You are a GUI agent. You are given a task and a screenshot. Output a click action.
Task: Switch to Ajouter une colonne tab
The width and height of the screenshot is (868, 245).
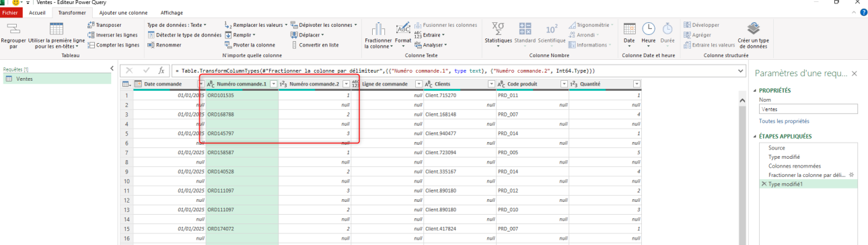click(x=124, y=12)
